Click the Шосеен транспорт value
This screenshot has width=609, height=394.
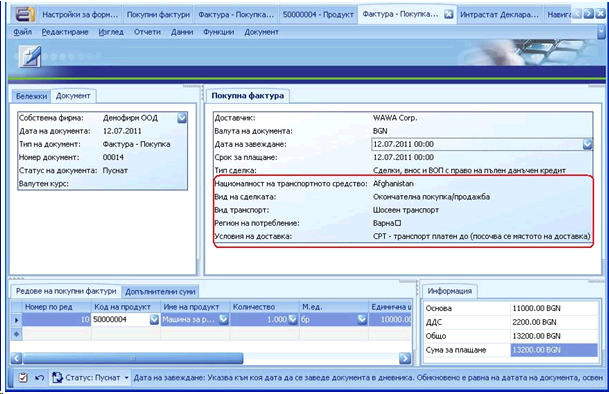(x=406, y=210)
